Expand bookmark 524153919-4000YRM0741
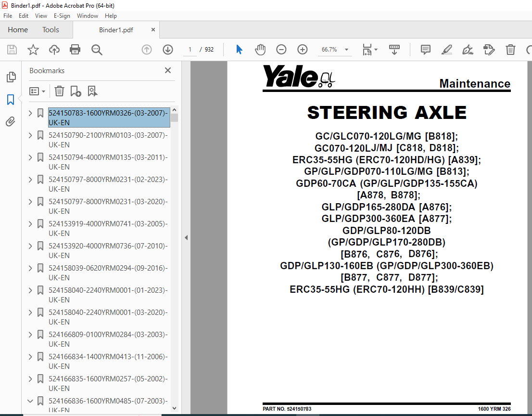 point(30,224)
